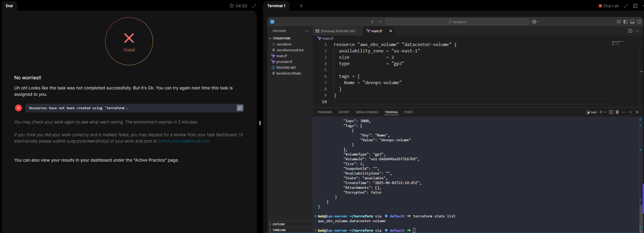
Task: Click the Customize Layout icon
Action: pyautogui.click(x=619, y=22)
